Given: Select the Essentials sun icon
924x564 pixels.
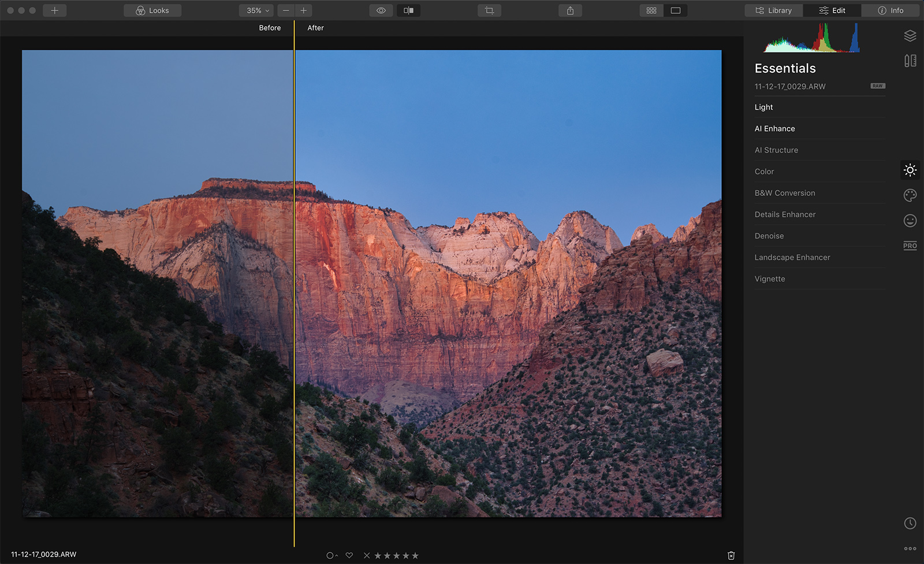Looking at the screenshot, I should 910,170.
